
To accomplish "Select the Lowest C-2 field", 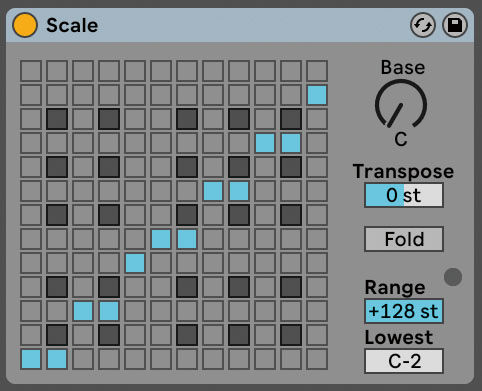I will coord(404,361).
